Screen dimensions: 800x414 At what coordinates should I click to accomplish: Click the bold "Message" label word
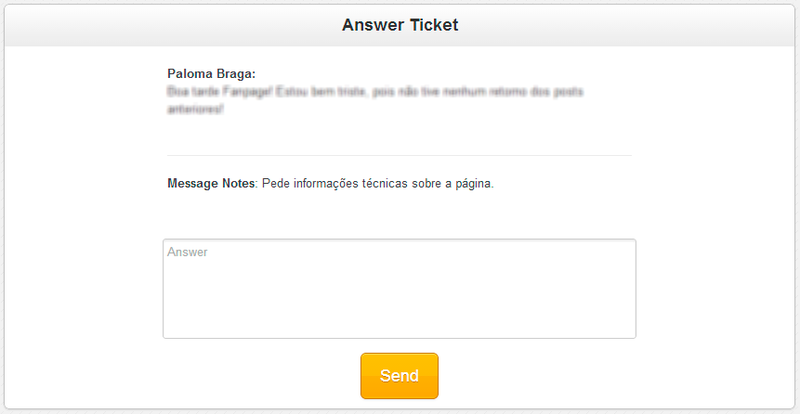point(194,184)
